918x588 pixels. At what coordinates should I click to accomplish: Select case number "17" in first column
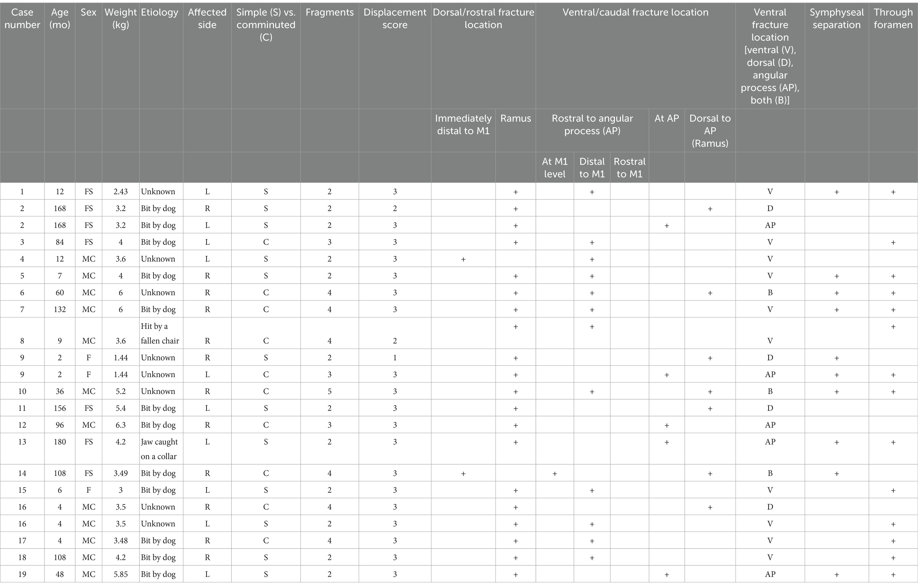coord(22,541)
